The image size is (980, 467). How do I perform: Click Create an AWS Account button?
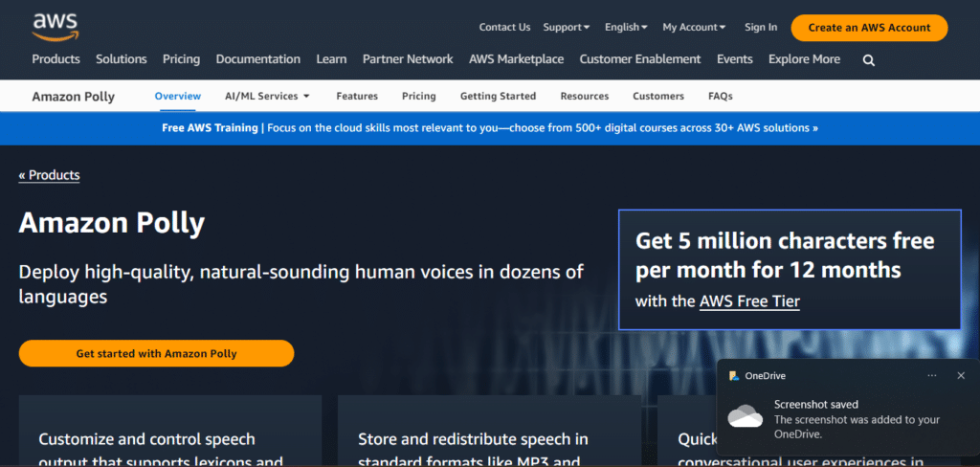click(x=869, y=28)
